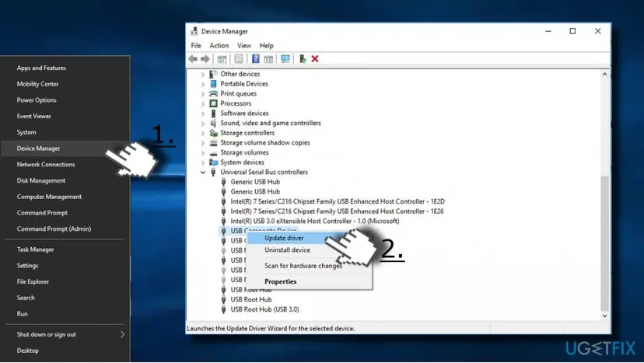The image size is (644, 363).
Task: Select the Software devices tree item
Action: (x=244, y=113)
